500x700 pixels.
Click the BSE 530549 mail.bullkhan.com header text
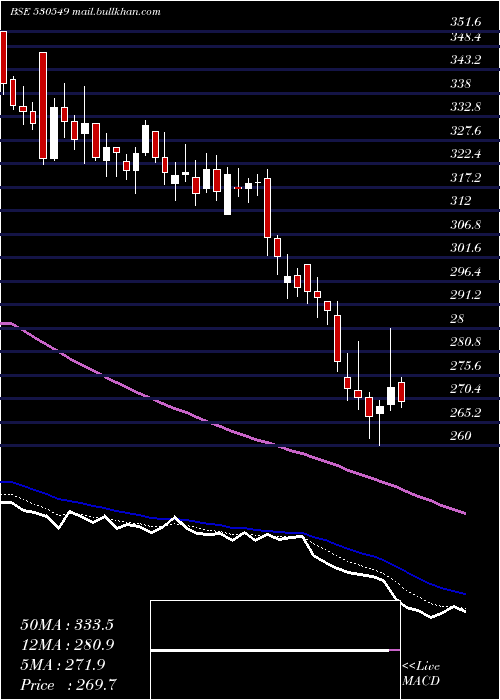[85, 12]
